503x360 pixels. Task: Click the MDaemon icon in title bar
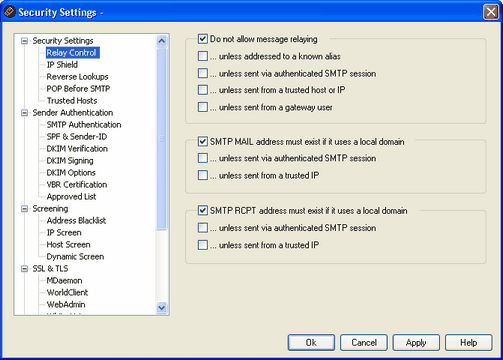coord(9,12)
